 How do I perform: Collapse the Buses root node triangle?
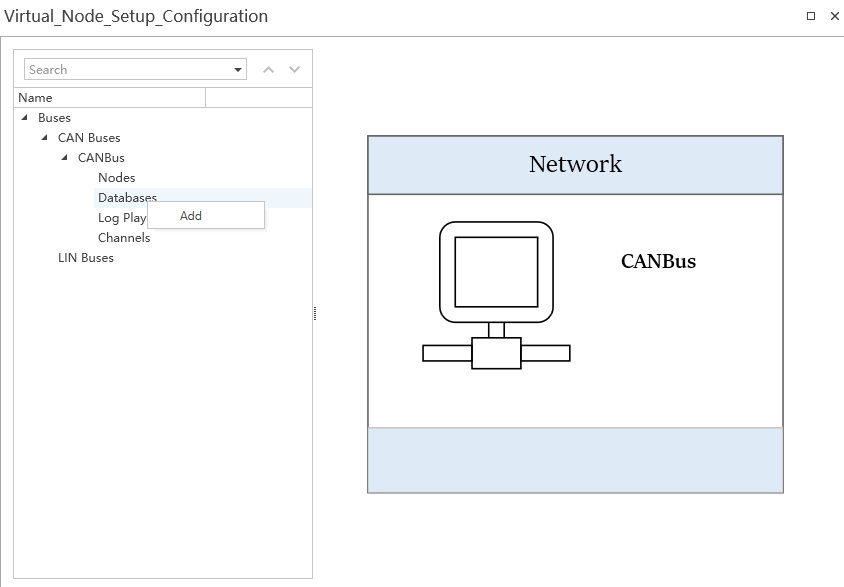click(24, 118)
